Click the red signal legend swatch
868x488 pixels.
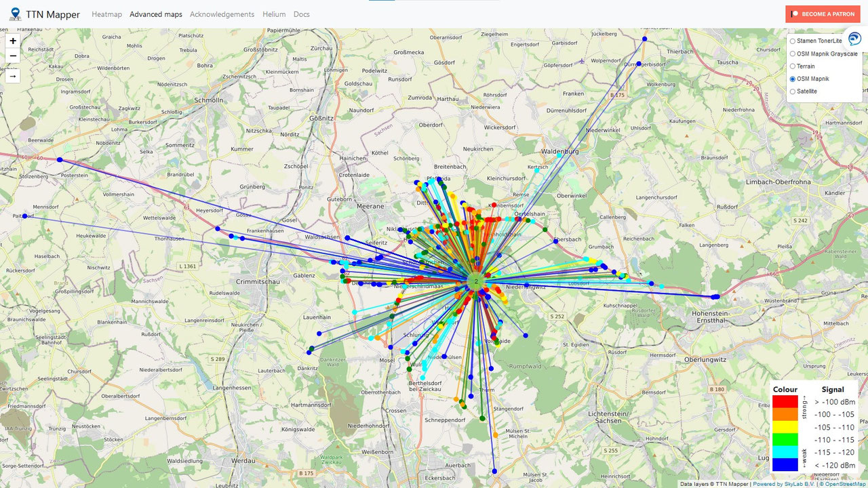[x=785, y=401]
